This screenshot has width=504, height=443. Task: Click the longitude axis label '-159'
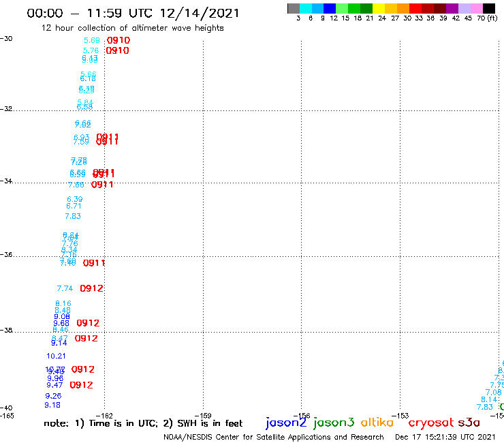(x=203, y=416)
